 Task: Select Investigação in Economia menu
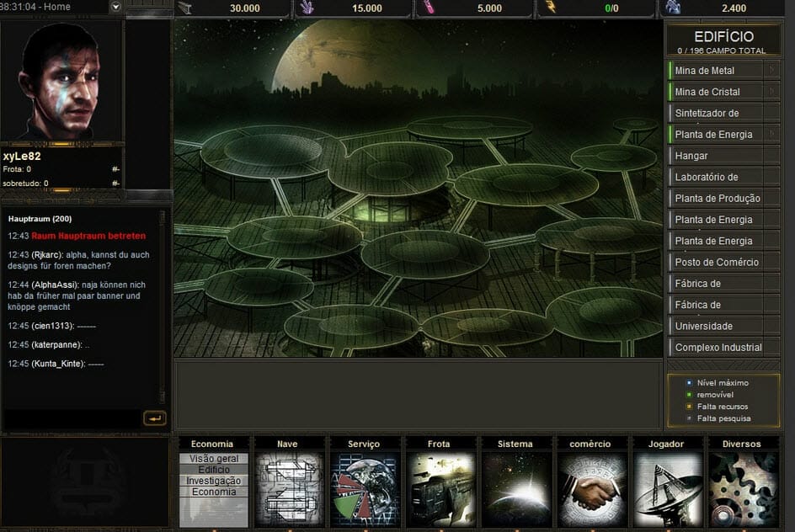click(214, 481)
